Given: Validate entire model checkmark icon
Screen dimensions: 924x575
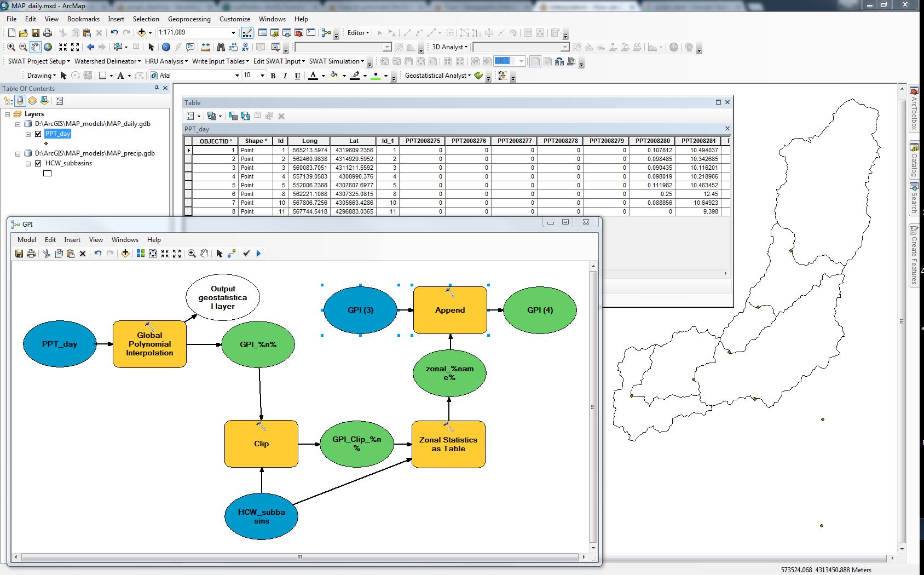Looking at the screenshot, I should 246,254.
